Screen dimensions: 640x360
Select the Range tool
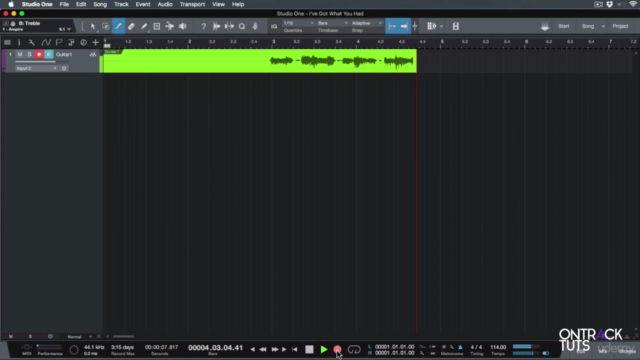tap(105, 27)
